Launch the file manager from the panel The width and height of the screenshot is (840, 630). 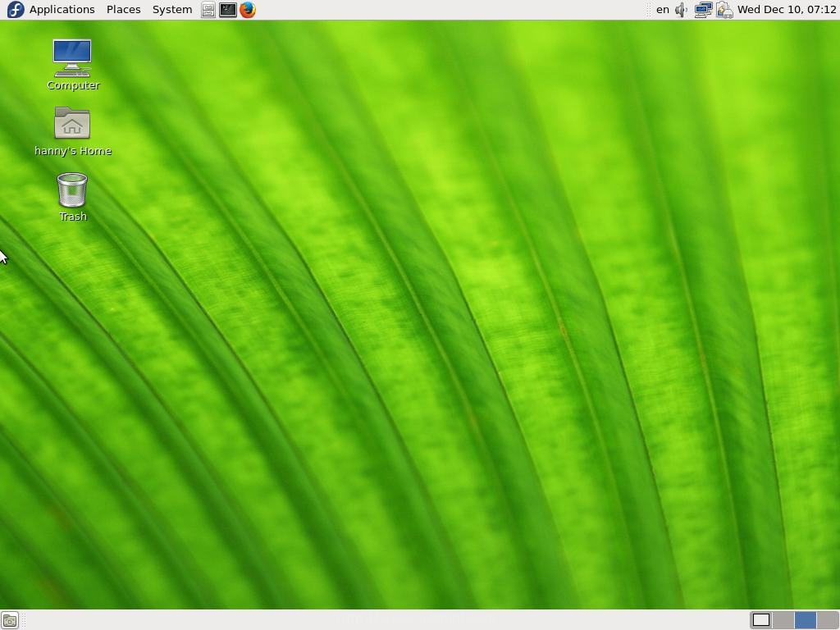click(208, 10)
